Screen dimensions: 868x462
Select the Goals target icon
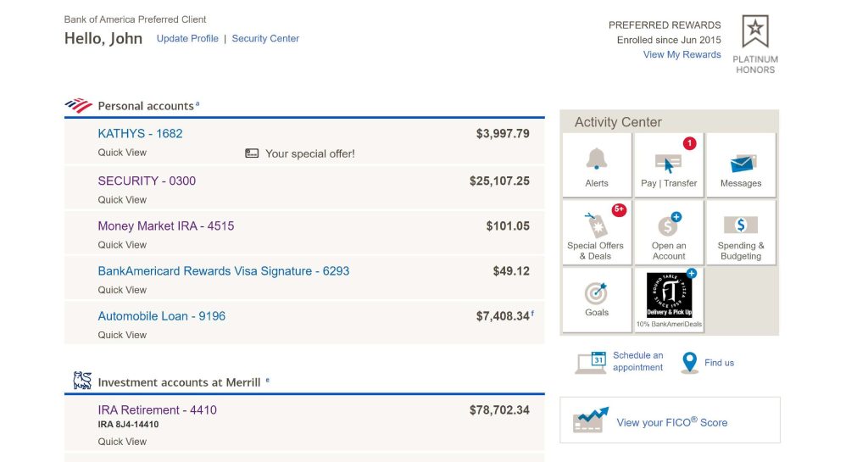coord(597,293)
